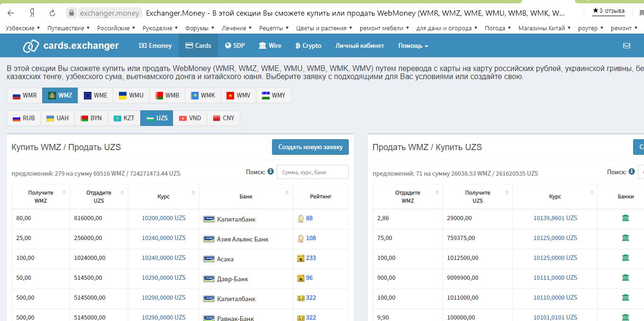Click the Поиск search input field
This screenshot has width=644, height=321.
pyautogui.click(x=312, y=172)
